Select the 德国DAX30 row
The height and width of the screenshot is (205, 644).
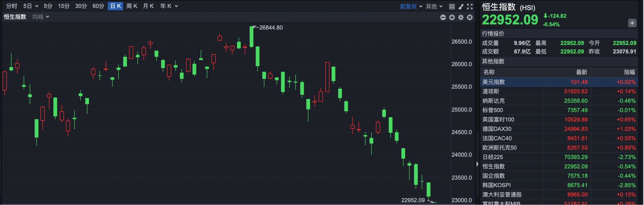coord(559,129)
